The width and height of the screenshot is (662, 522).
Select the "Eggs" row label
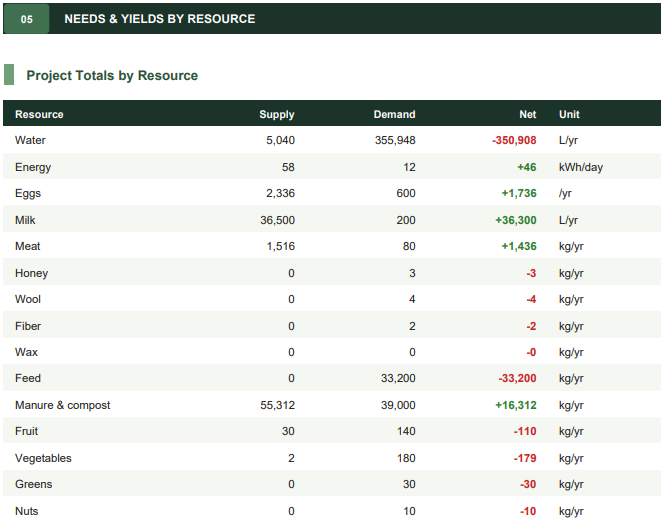click(x=28, y=193)
